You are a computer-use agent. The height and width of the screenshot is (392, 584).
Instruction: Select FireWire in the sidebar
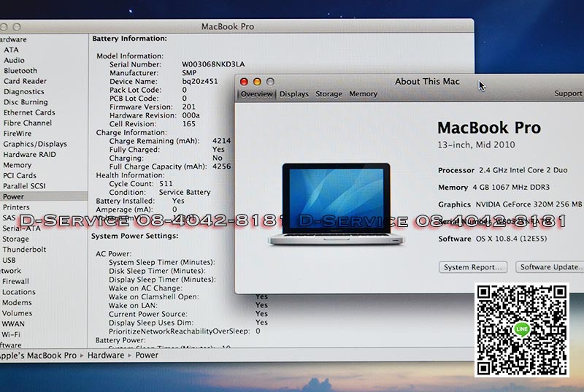(17, 134)
